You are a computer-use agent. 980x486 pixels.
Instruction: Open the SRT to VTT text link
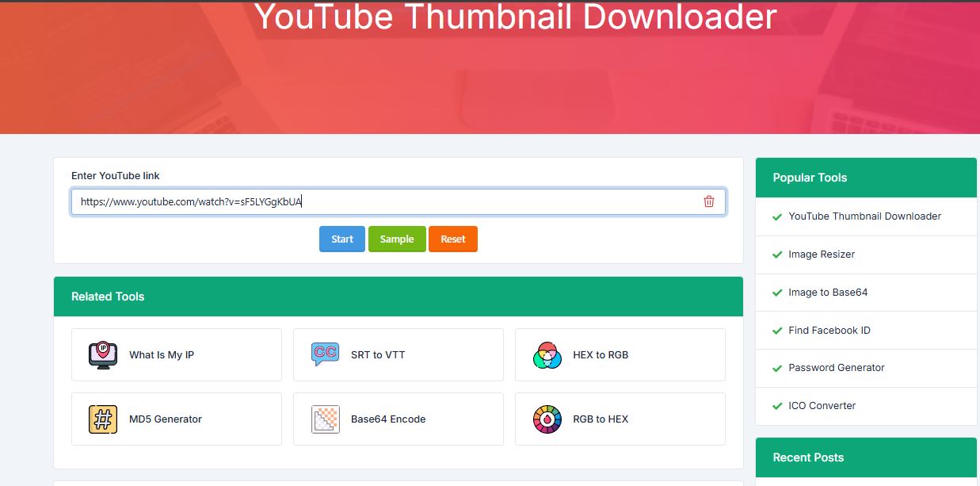click(x=378, y=355)
